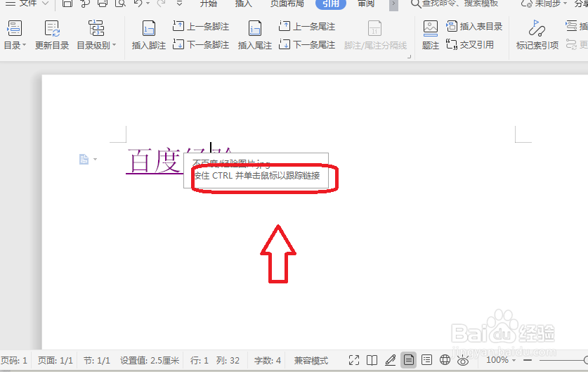The width and height of the screenshot is (588, 372).
Task: Open footnote settings dialog launcher
Action: click(x=409, y=57)
